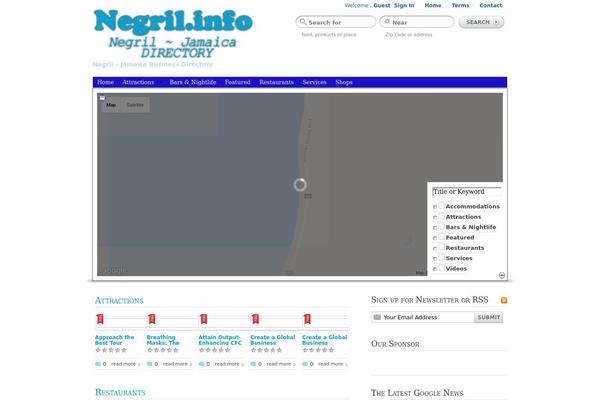Enable the Services filter checkbox
This screenshot has width=600, height=400.
[x=435, y=258]
